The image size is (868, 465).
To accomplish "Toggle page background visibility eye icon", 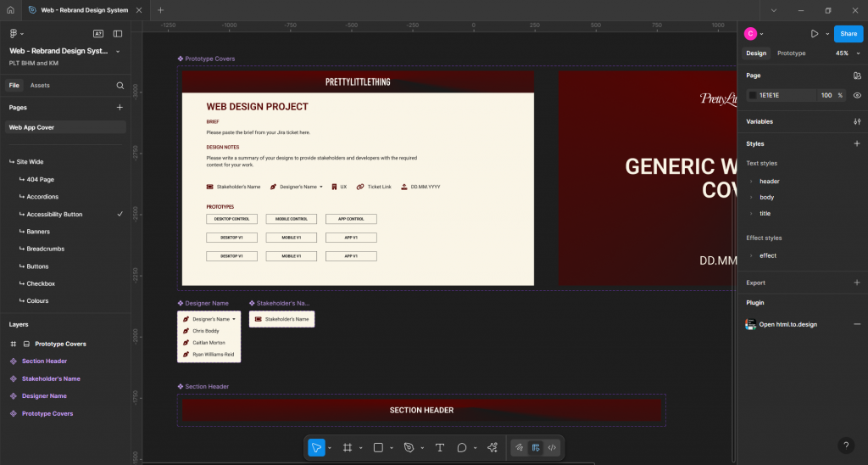I will [x=857, y=95].
